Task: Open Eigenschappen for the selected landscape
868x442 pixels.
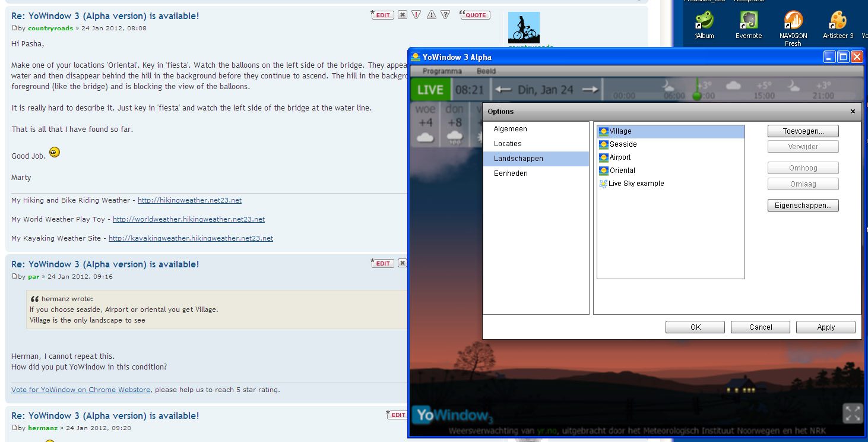Action: tap(803, 206)
